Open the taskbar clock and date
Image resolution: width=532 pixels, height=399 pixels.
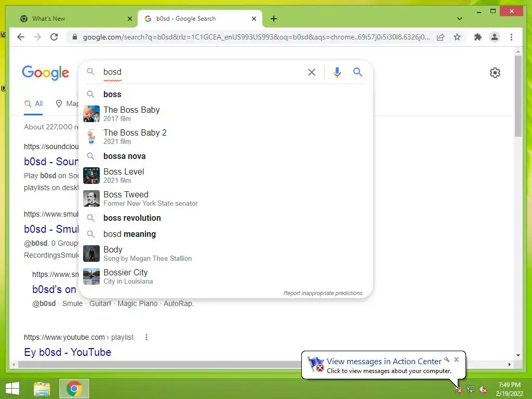[x=509, y=389]
